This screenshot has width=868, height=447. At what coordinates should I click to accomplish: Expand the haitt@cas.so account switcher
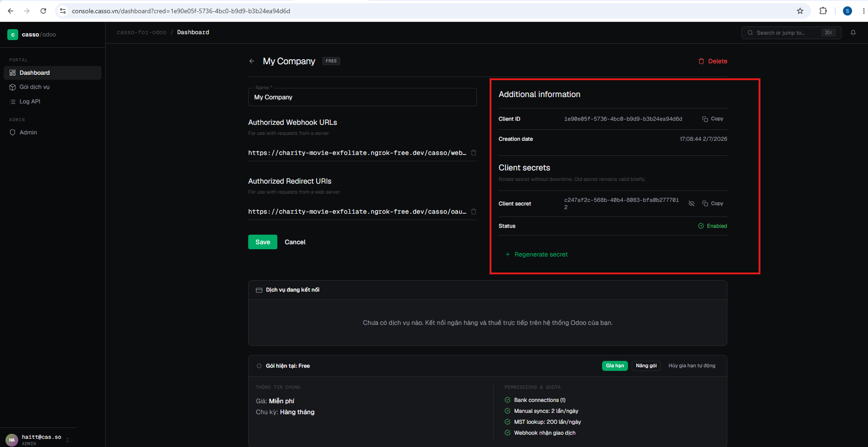(x=68, y=440)
